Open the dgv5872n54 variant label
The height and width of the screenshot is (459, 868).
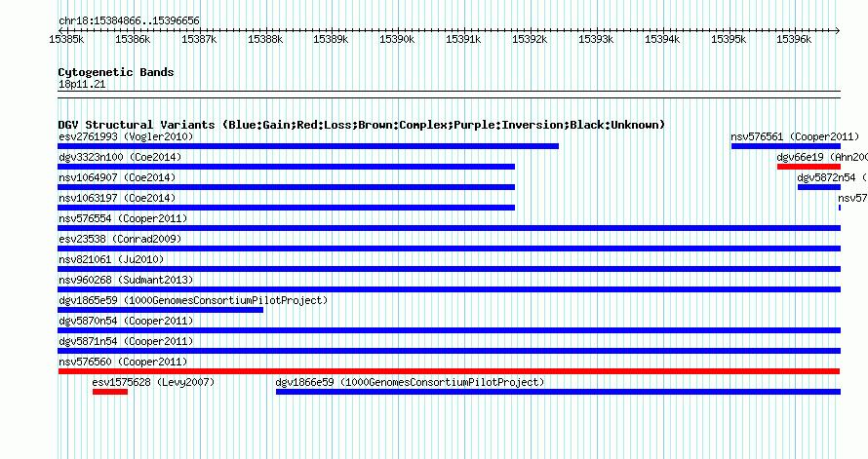(x=832, y=177)
